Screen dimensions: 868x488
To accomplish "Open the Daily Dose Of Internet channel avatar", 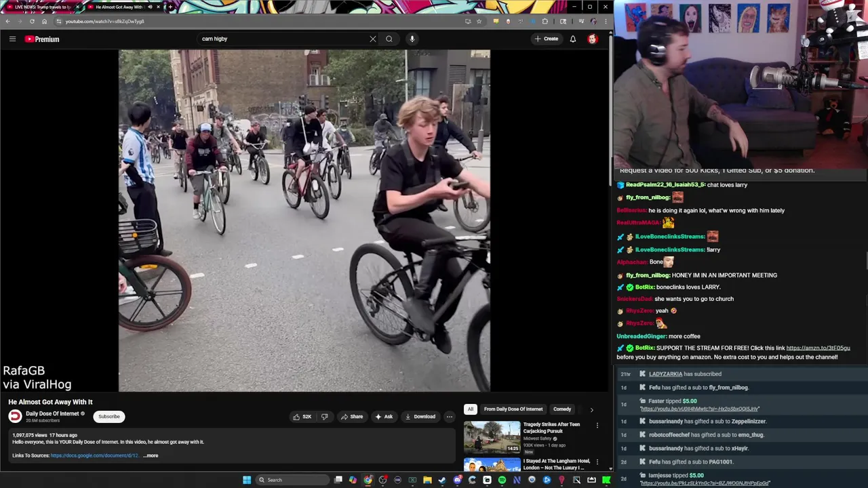I will tap(15, 417).
